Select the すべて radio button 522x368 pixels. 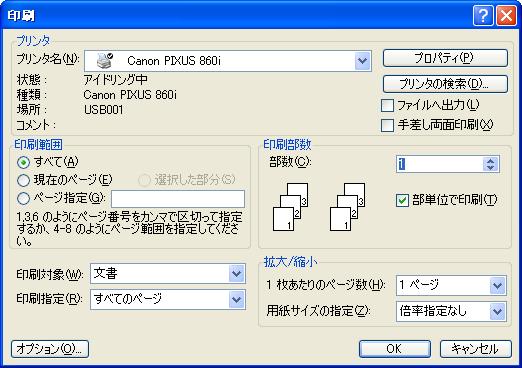(23, 162)
